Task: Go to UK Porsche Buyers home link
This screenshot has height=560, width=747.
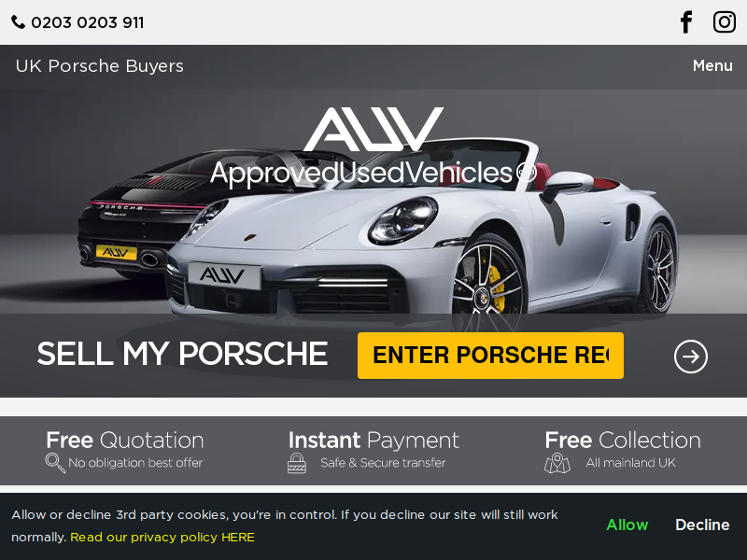Action: click(x=99, y=66)
